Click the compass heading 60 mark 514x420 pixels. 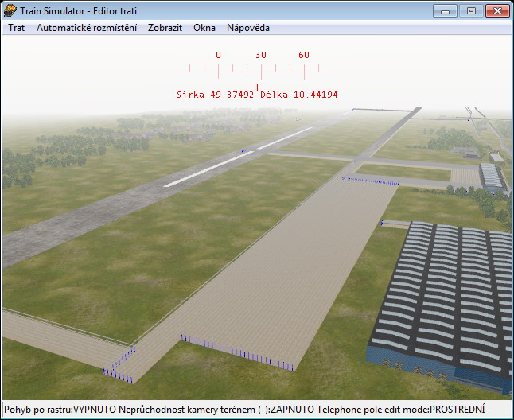[x=304, y=55]
